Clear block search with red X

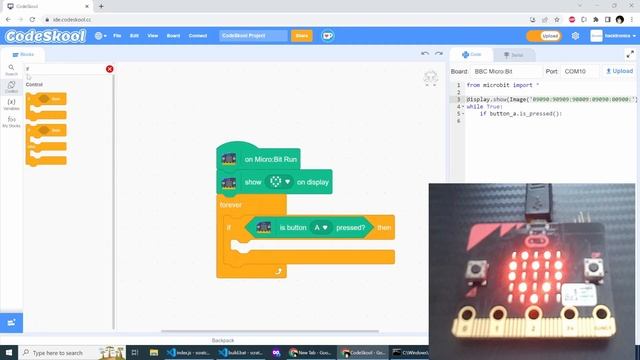(109, 69)
